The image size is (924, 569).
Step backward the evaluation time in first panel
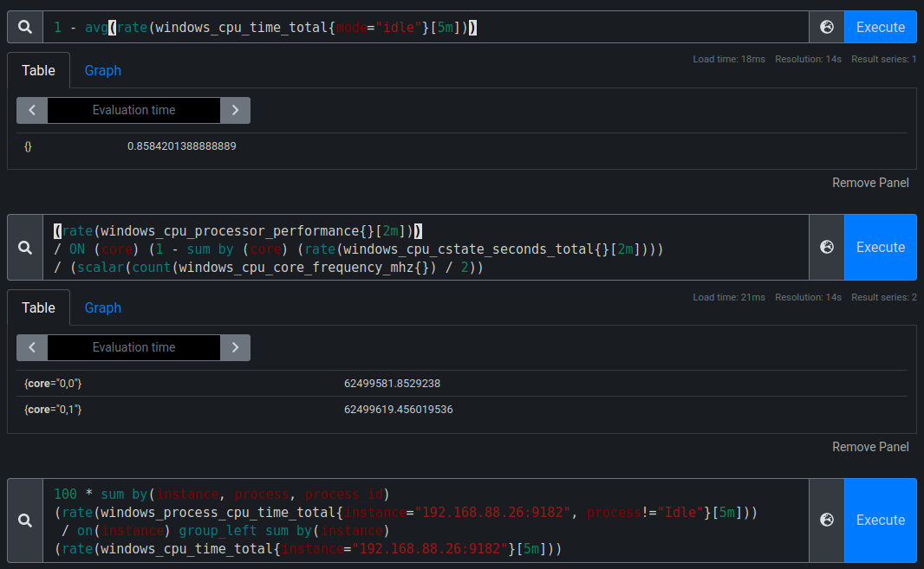pos(31,110)
